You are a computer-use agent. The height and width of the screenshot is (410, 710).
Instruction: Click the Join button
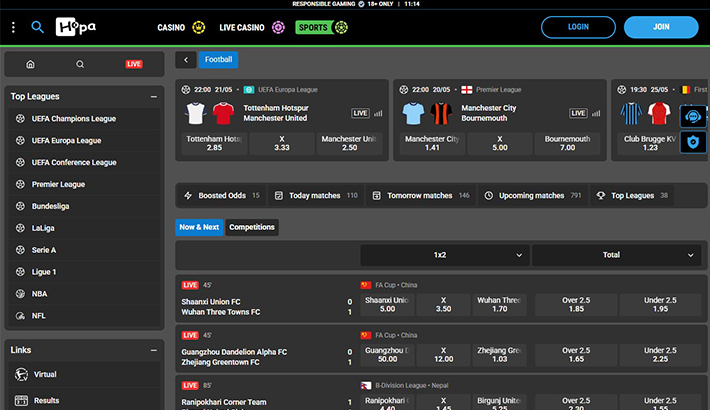click(x=661, y=27)
